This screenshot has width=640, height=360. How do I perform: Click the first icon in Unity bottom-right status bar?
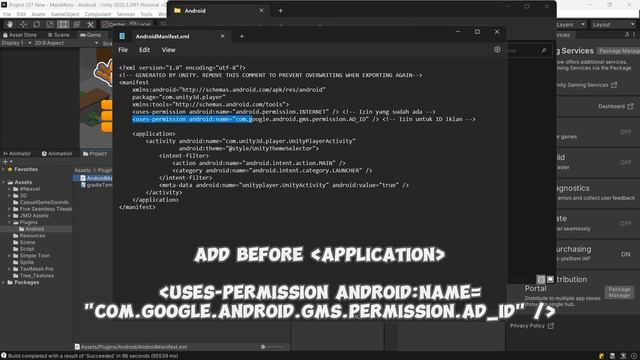click(601, 356)
